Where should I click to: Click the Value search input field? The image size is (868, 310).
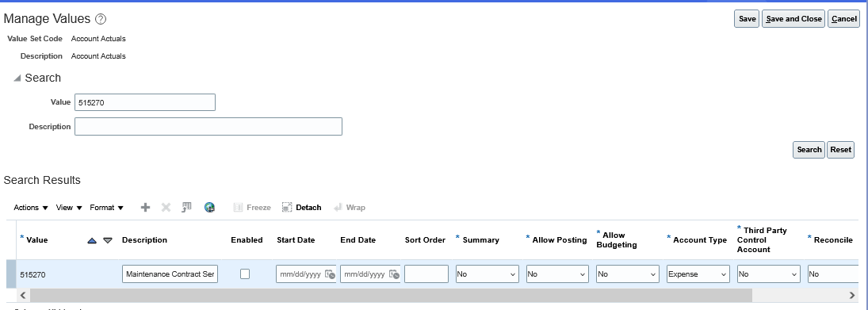tap(145, 102)
